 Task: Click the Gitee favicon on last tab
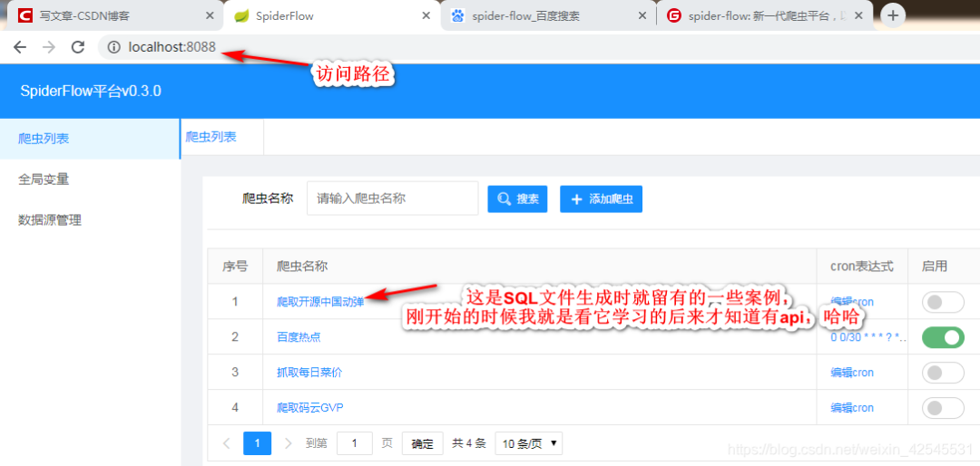tap(673, 16)
